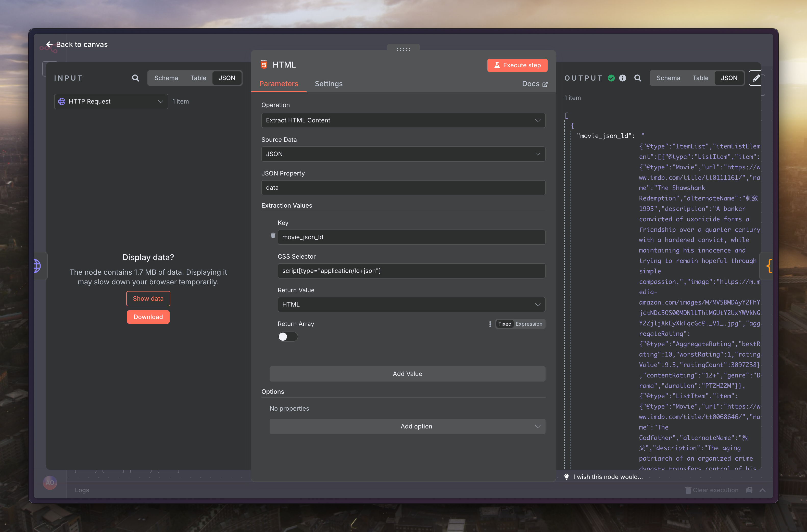Viewport: 807px width, 532px height.
Task: Click the Execute step button
Action: [517, 65]
